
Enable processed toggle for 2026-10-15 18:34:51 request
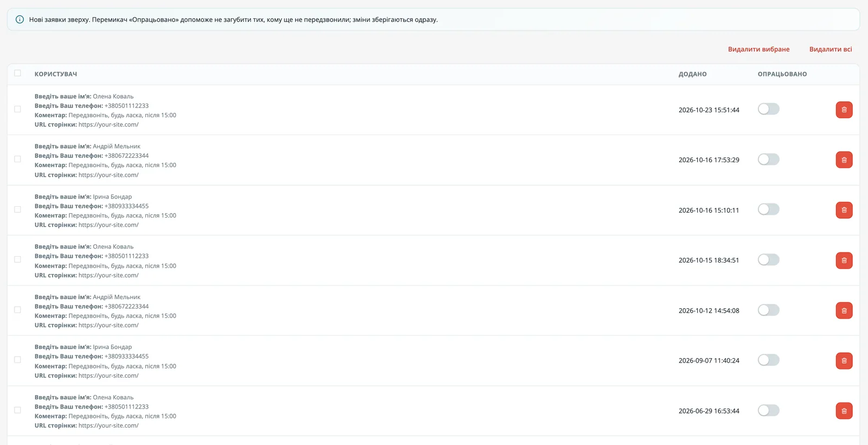(x=769, y=259)
